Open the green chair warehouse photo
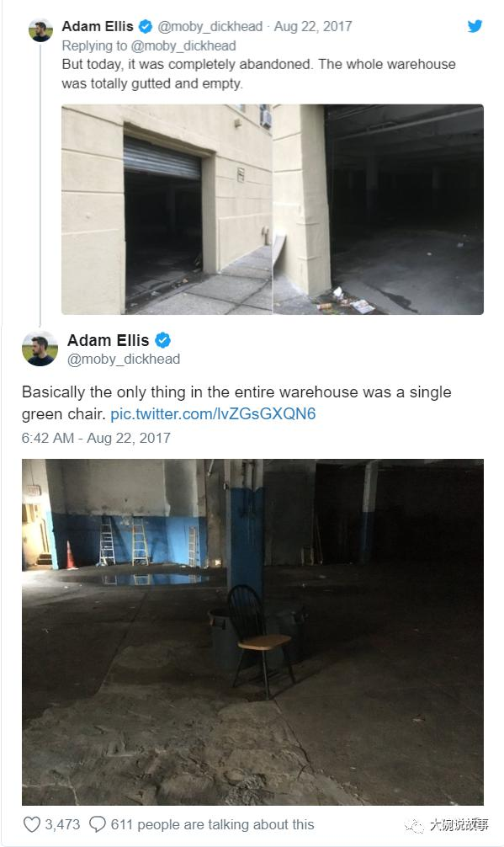504x847 pixels. click(x=252, y=632)
